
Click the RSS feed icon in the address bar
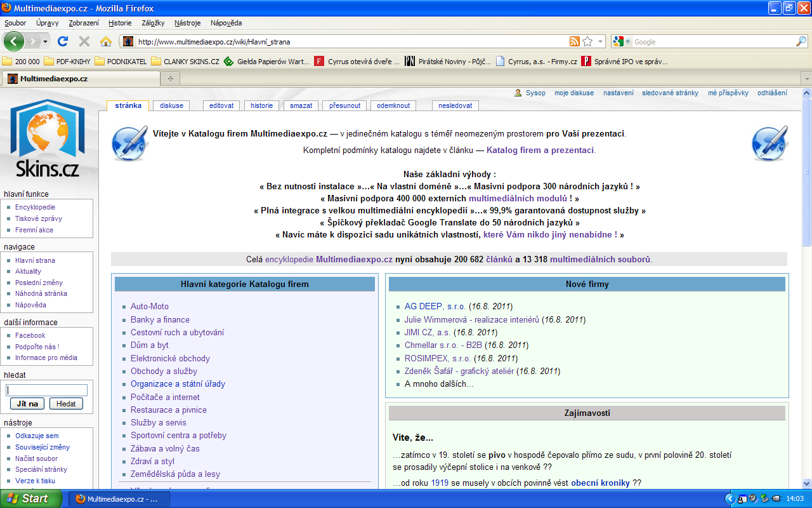coord(574,42)
